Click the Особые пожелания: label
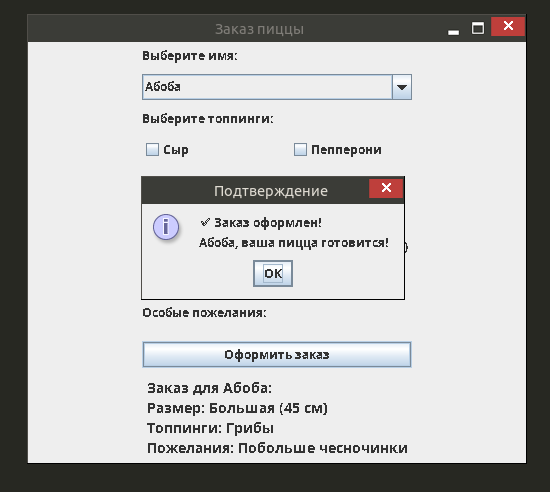 tap(204, 312)
